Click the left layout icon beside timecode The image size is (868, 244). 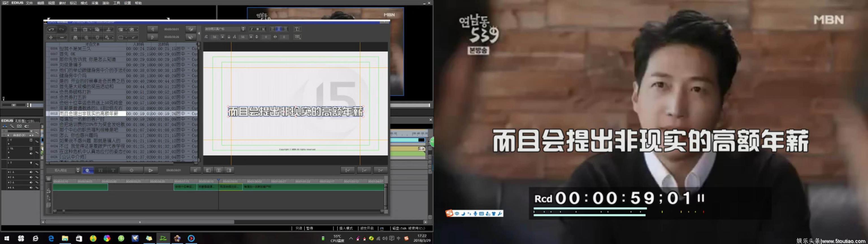208,170
